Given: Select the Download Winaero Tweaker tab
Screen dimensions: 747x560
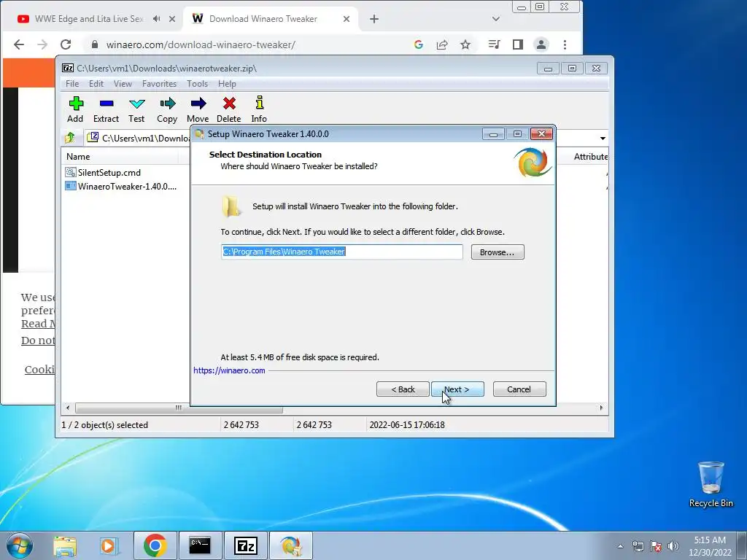Looking at the screenshot, I should pos(263,18).
